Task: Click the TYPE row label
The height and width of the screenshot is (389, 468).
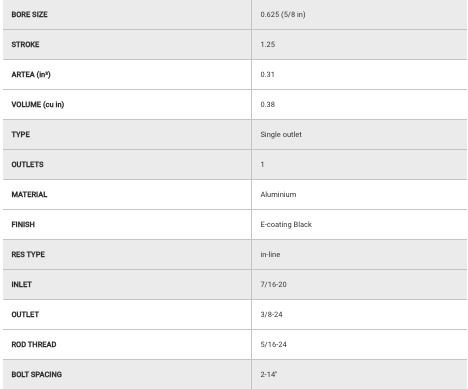Action: (x=21, y=134)
